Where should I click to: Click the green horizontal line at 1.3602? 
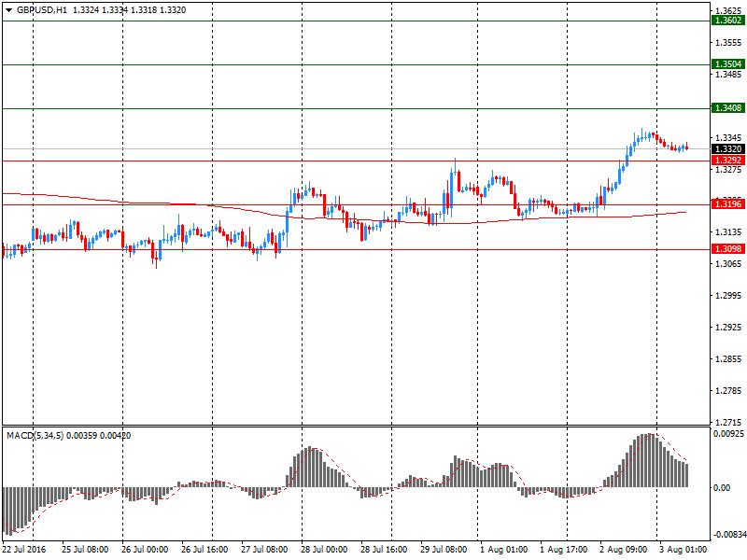[x=357, y=21]
